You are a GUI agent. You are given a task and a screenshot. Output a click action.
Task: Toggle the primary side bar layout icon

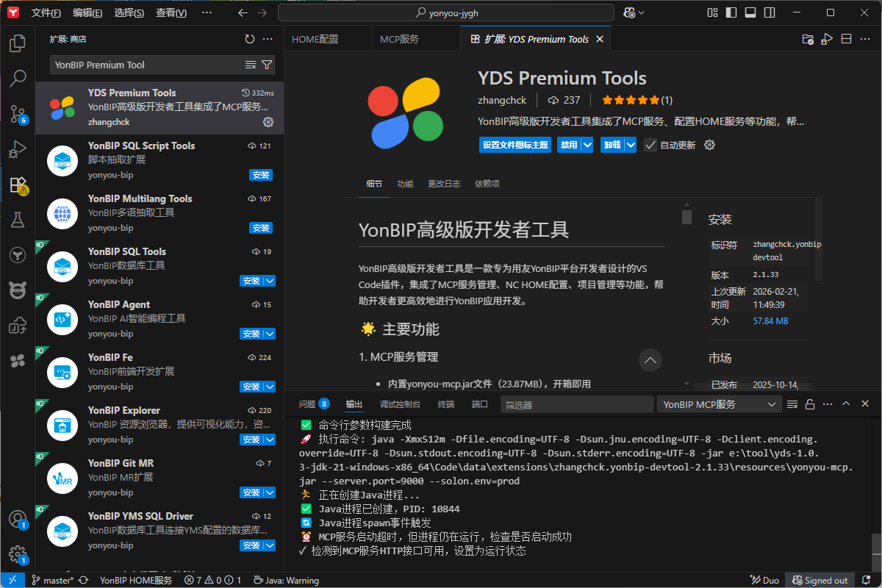click(730, 12)
